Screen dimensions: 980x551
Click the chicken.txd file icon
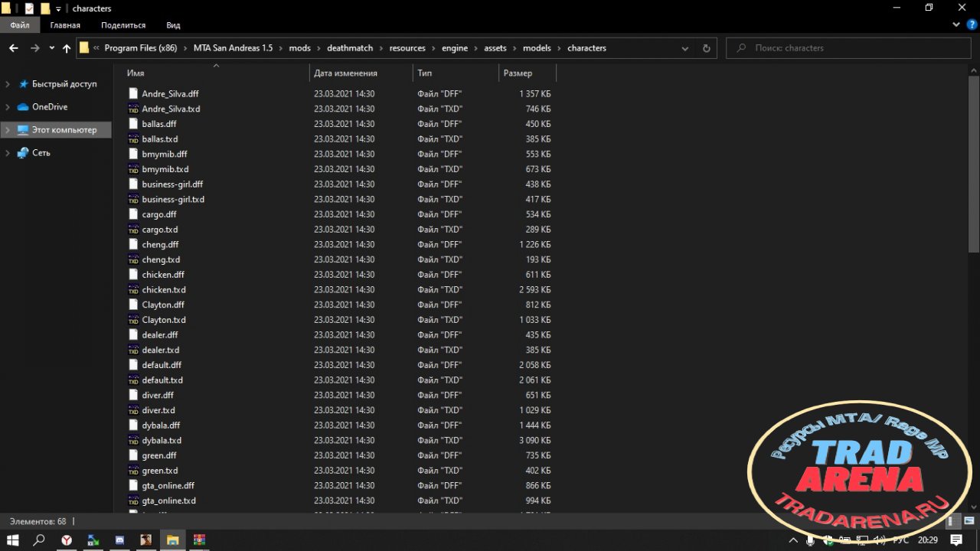point(133,290)
